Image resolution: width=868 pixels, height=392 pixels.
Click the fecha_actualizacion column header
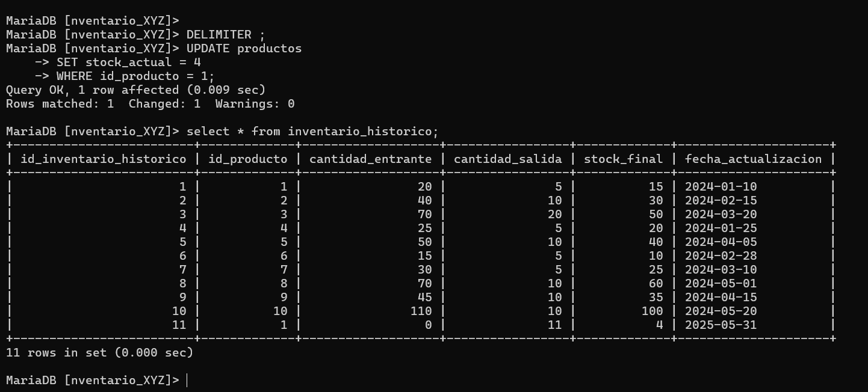[x=754, y=159]
